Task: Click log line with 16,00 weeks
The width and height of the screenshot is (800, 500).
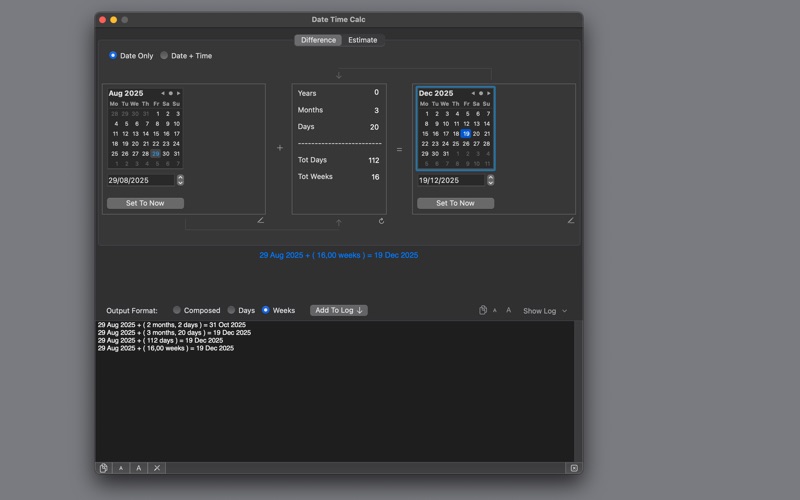Action: point(166,348)
